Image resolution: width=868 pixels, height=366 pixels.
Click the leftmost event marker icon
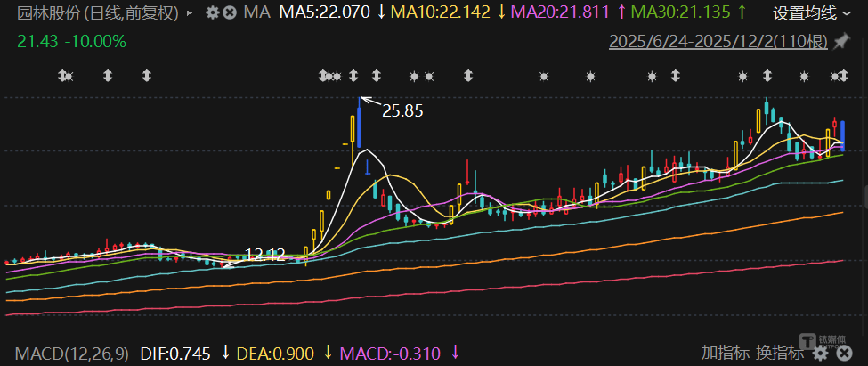click(x=64, y=77)
